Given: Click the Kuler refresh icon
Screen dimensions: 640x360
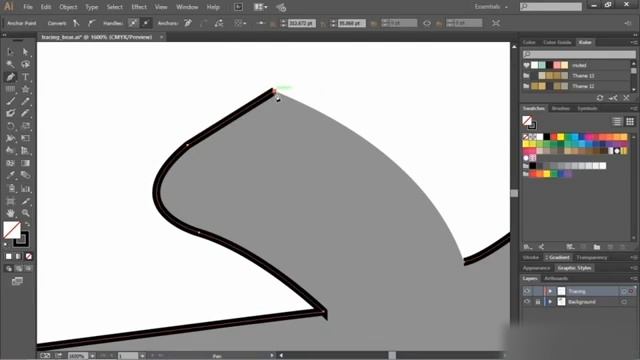Looking at the screenshot, I should point(600,98).
